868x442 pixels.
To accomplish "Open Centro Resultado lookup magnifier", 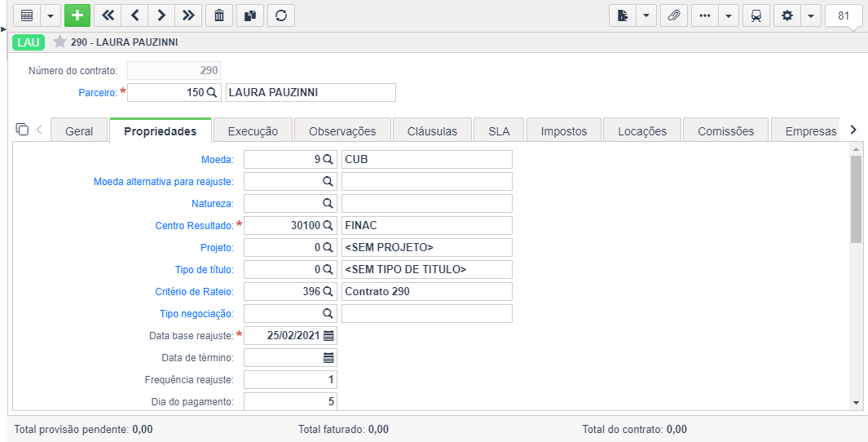I will click(x=328, y=225).
